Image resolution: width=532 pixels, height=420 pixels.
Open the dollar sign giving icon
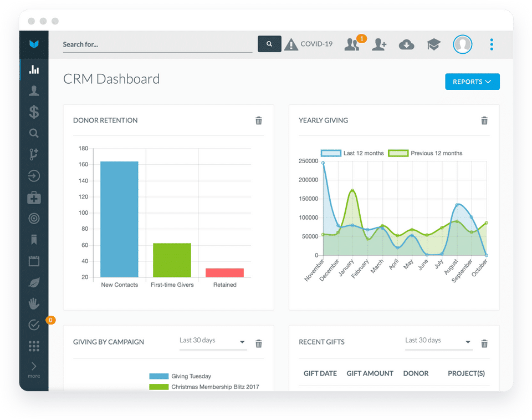(x=34, y=112)
